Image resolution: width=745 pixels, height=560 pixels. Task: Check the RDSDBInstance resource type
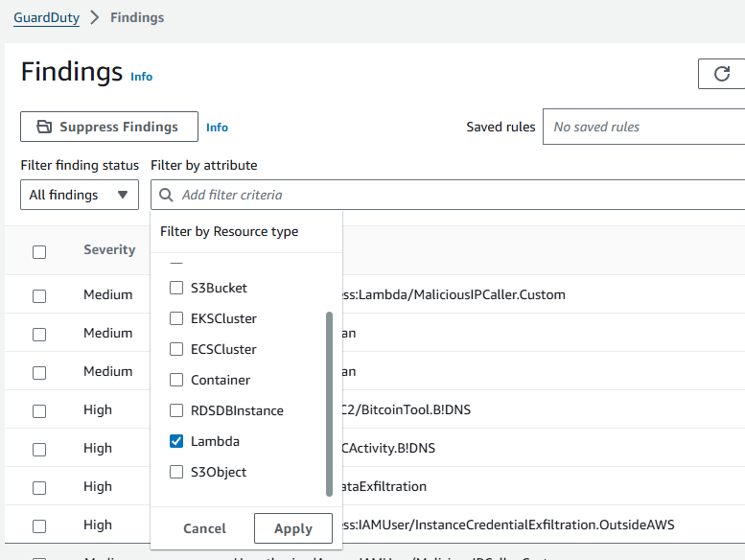[x=176, y=410]
